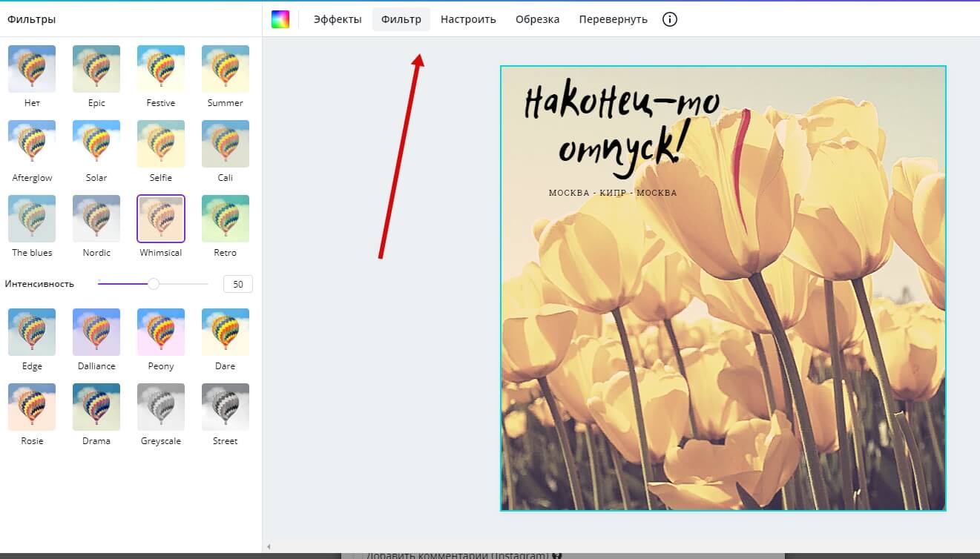Select the Фильтр tab

(401, 19)
